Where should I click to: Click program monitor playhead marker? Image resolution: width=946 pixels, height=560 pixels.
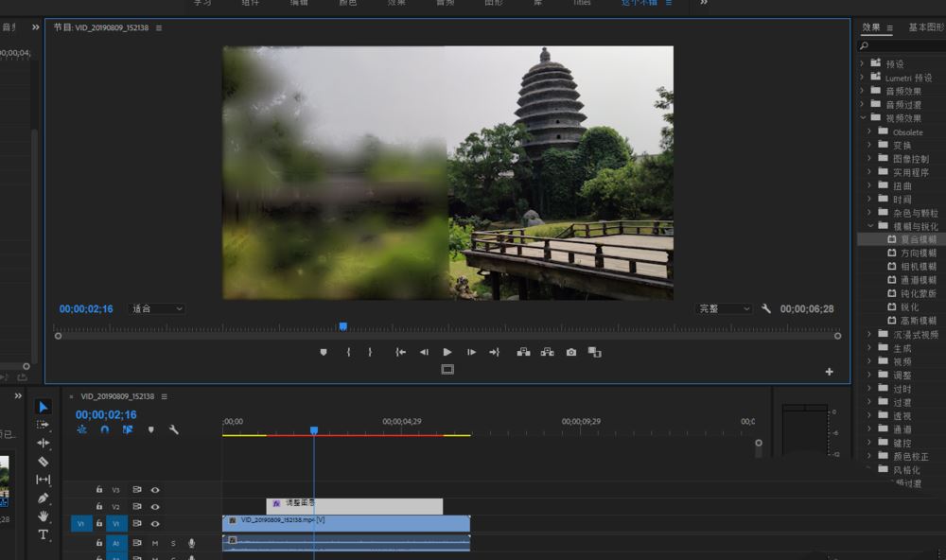click(342, 326)
